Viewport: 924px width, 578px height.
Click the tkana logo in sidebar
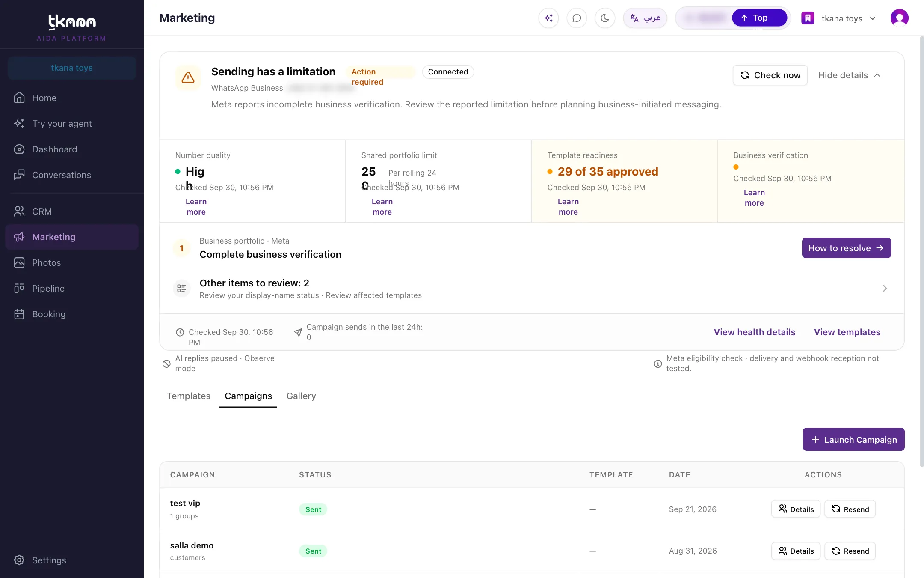pyautogui.click(x=72, y=22)
